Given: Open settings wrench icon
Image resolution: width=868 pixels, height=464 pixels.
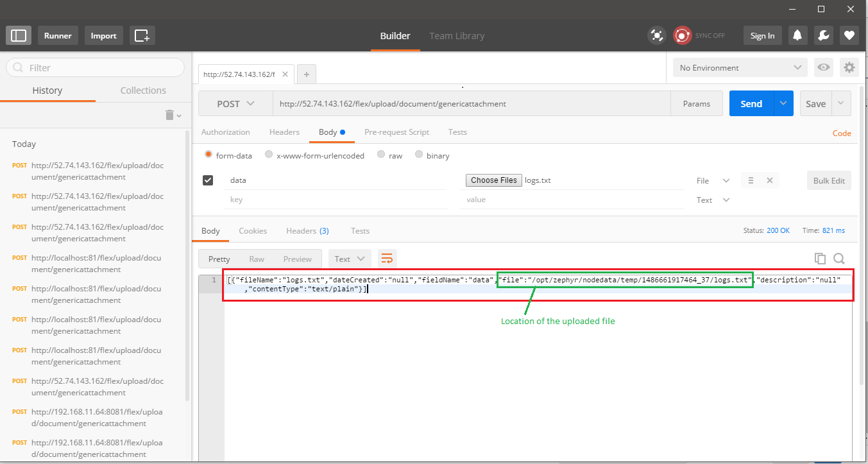Looking at the screenshot, I should pos(824,35).
